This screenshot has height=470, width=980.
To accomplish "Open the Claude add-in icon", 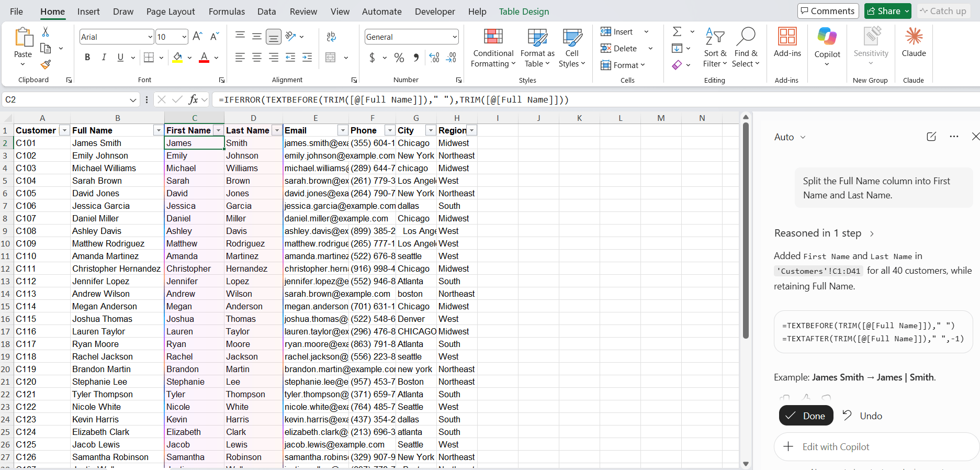I will (x=914, y=43).
